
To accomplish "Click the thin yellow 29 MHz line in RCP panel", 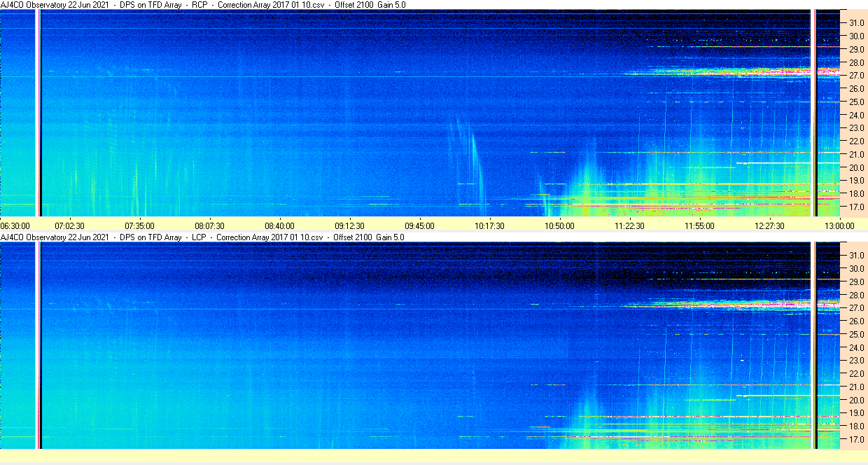I will [735, 47].
